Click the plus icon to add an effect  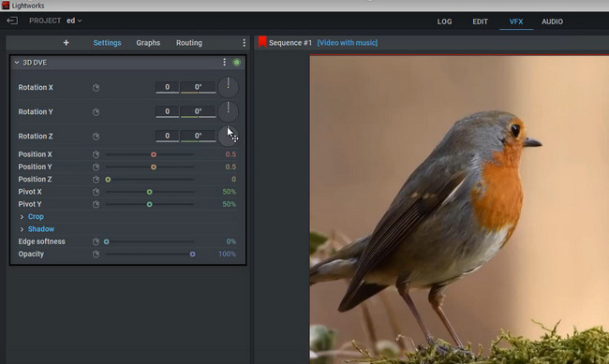pos(66,43)
